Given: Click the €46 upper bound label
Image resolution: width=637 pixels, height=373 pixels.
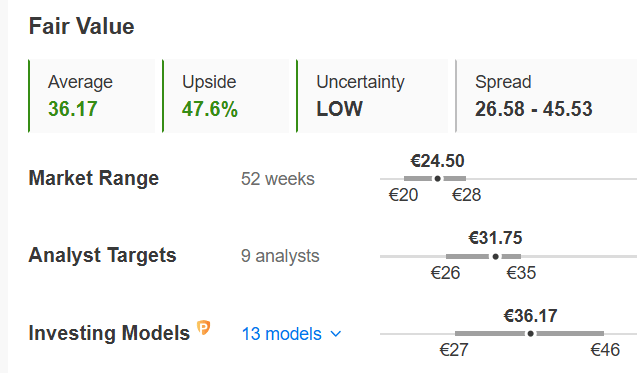Looking at the screenshot, I should [x=605, y=350].
